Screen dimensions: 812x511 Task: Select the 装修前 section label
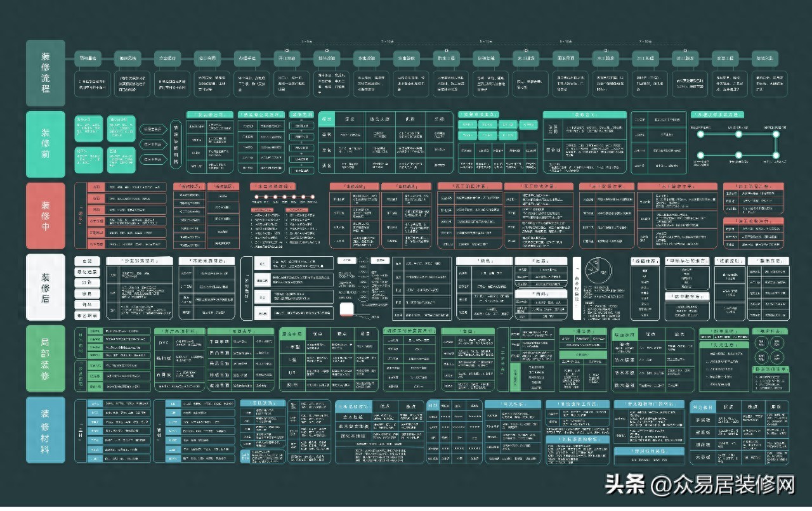click(x=45, y=144)
